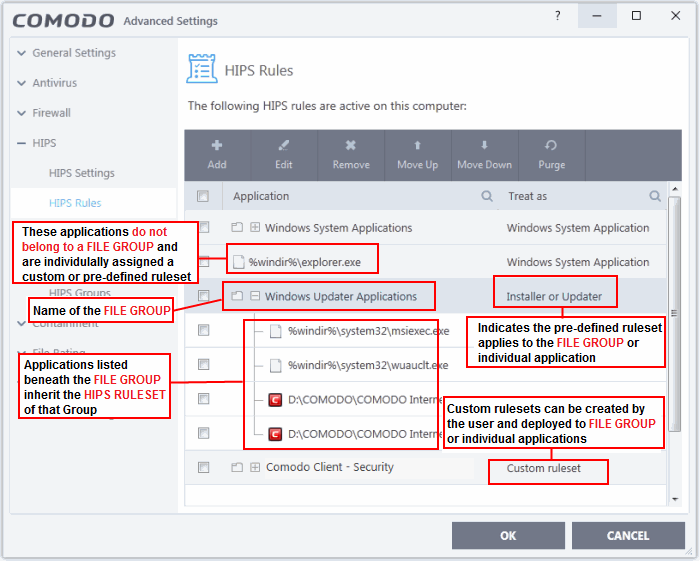Viewport: 700px width, 561px height.
Task: Click the Move Up toolbar button
Action: pyautogui.click(x=418, y=155)
